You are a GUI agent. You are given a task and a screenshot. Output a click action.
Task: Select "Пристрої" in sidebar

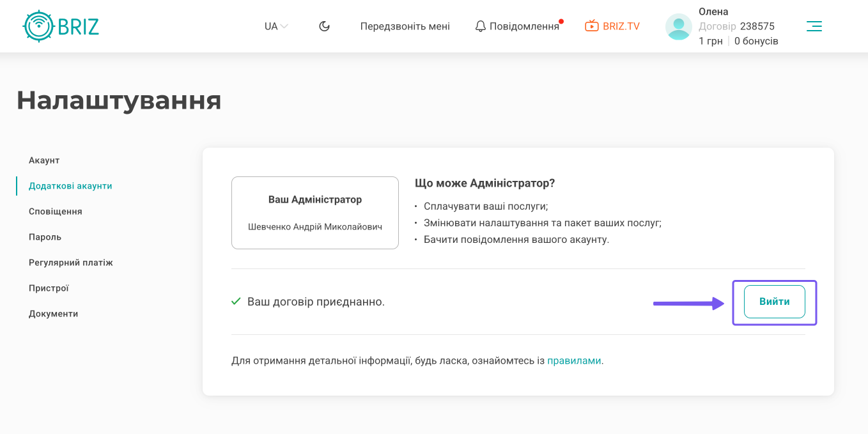coord(49,288)
